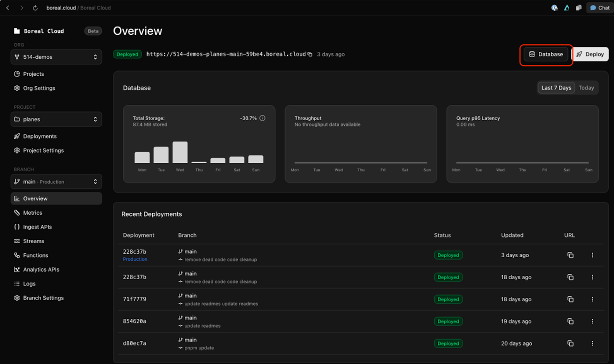Copy URL for 228c37b updated 18 days ago
Screen dimensions: 614x364
click(x=570, y=277)
